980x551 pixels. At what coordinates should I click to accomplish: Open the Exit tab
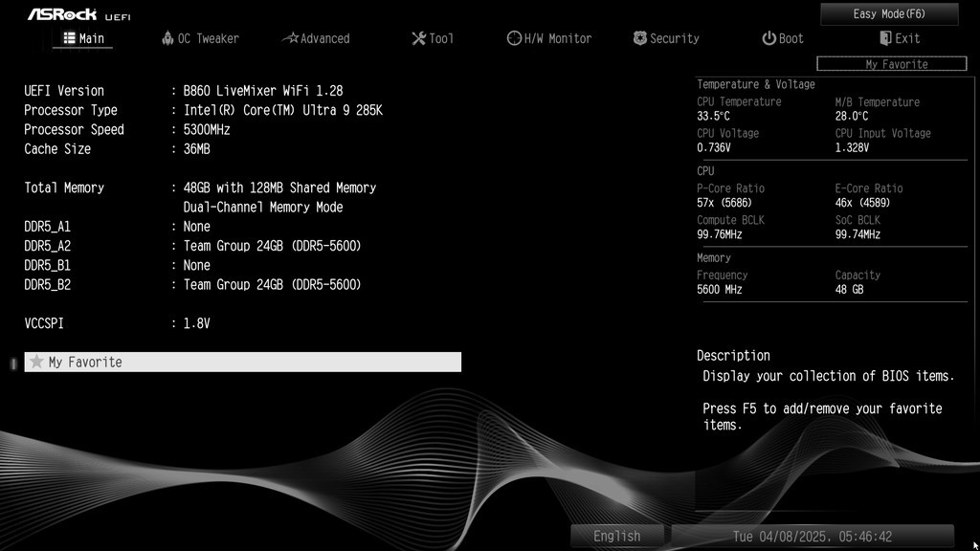[900, 38]
